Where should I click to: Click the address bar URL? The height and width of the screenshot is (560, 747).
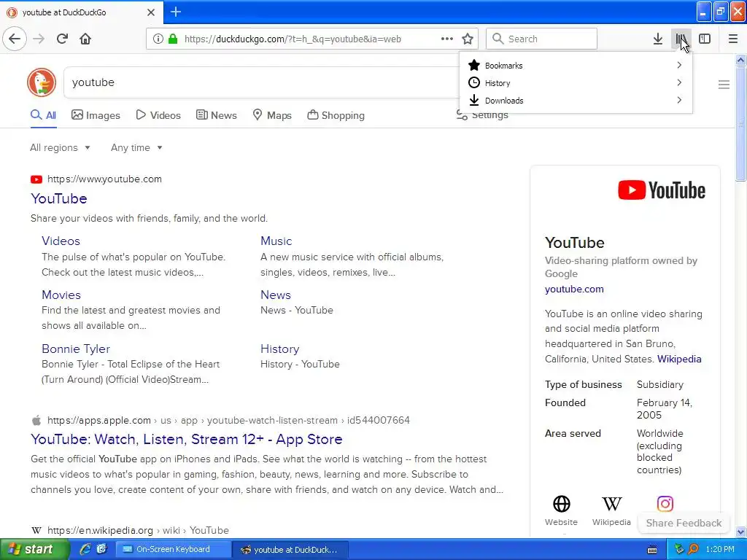293,39
